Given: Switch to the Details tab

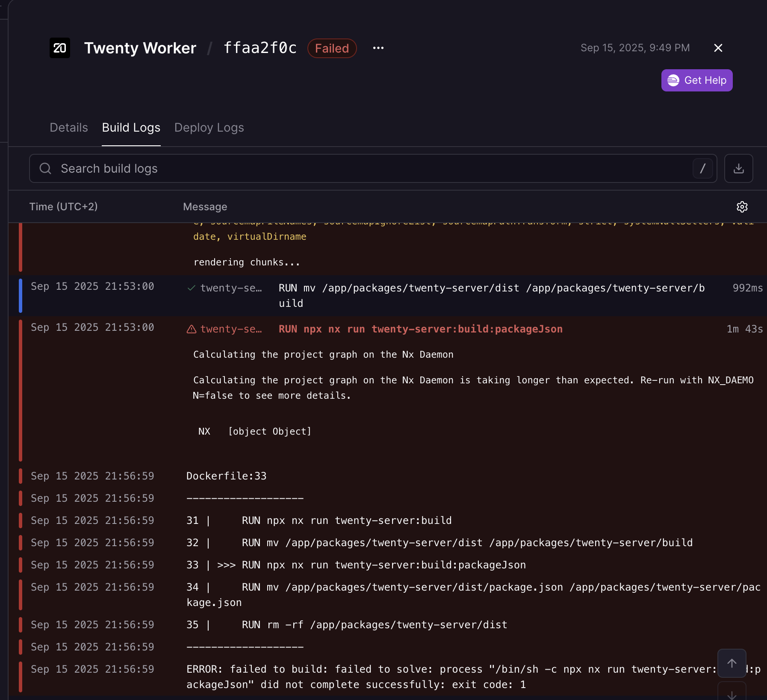Looking at the screenshot, I should (69, 127).
